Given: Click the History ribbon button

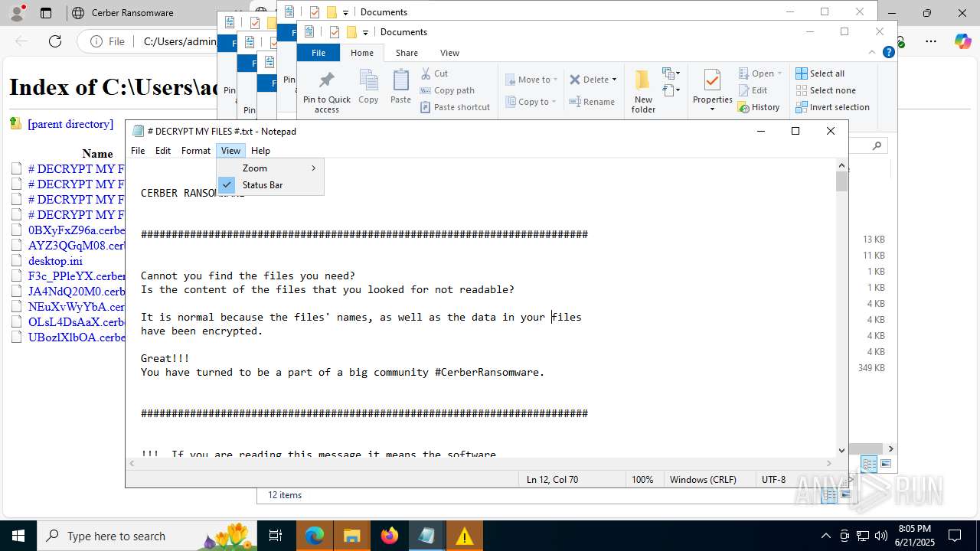Looking at the screenshot, I should [x=759, y=107].
